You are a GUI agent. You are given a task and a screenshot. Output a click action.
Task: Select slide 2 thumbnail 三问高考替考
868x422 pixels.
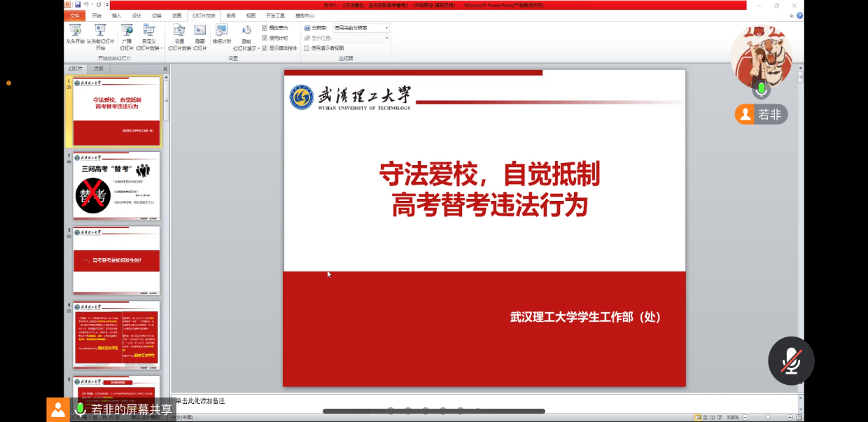(117, 185)
